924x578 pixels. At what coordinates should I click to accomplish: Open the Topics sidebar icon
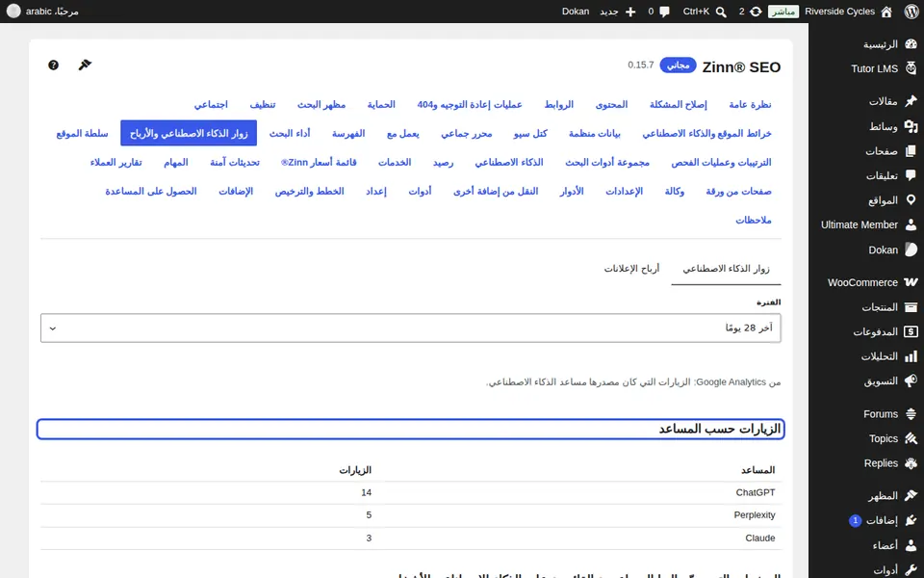click(x=911, y=438)
